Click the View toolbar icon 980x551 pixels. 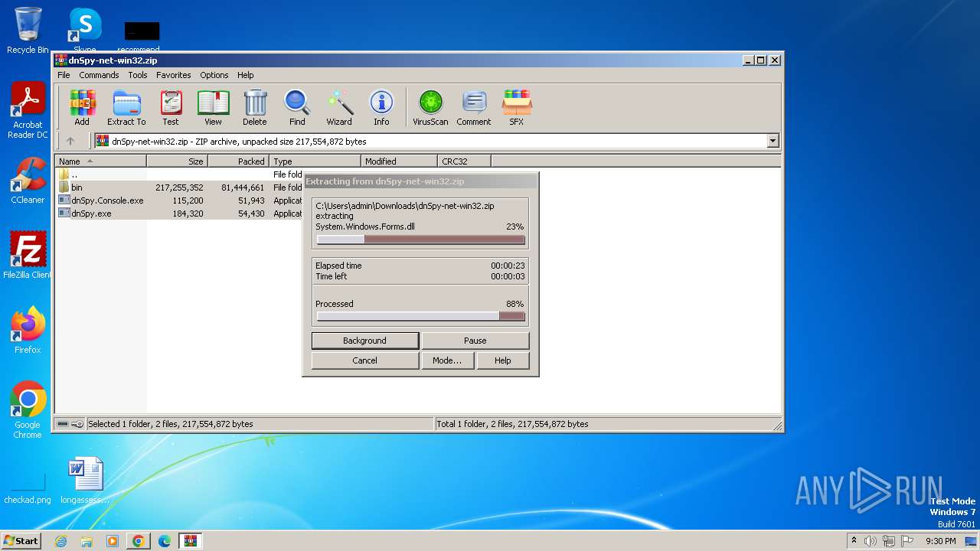coord(213,107)
